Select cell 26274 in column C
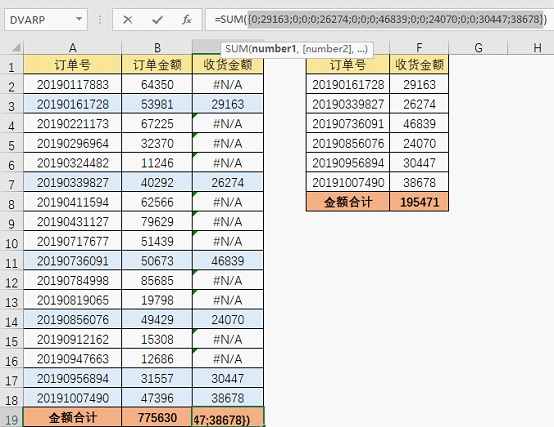 (x=228, y=182)
